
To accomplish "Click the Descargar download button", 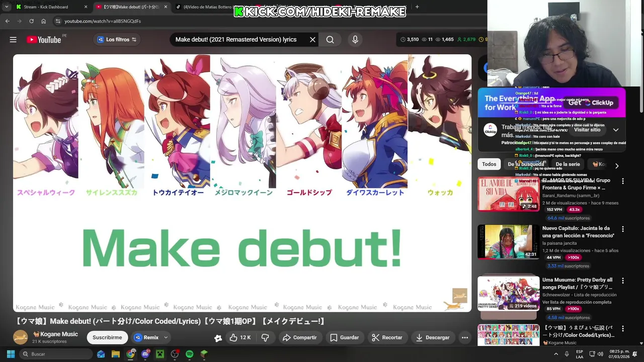I will (433, 337).
